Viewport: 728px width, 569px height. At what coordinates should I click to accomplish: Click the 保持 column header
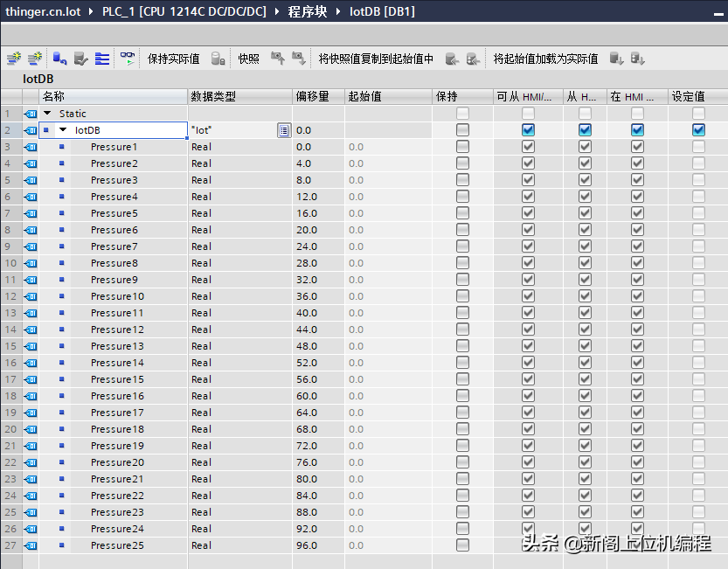pyautogui.click(x=462, y=97)
